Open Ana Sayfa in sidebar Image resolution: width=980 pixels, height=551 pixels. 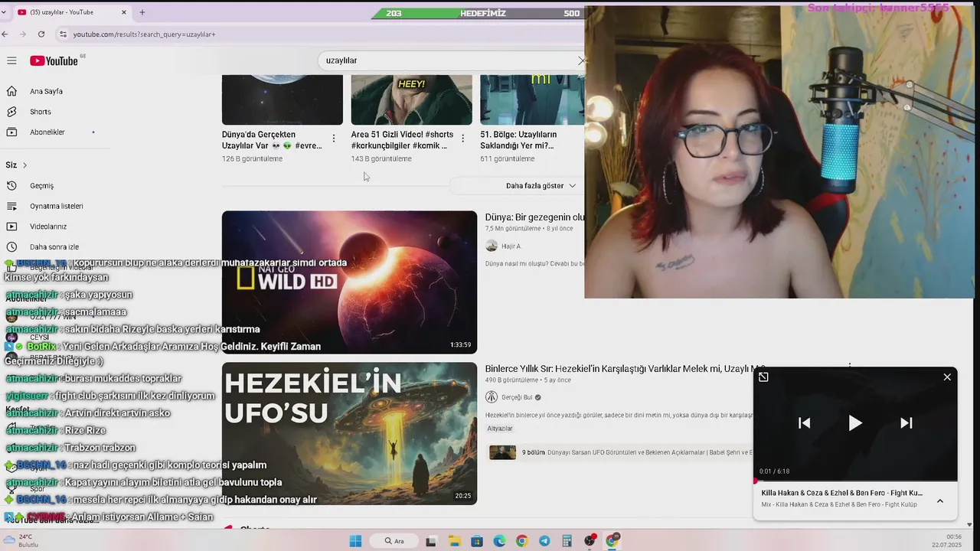[x=46, y=91]
